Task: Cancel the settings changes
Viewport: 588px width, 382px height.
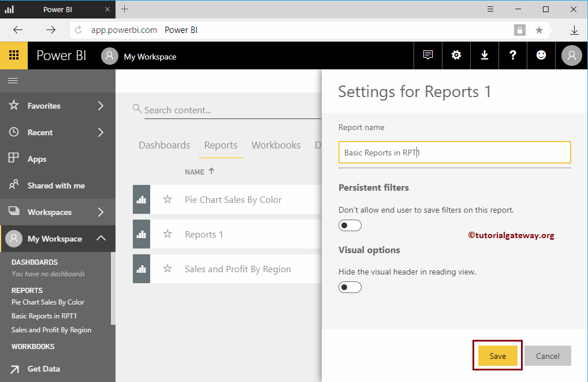Action: 547,355
